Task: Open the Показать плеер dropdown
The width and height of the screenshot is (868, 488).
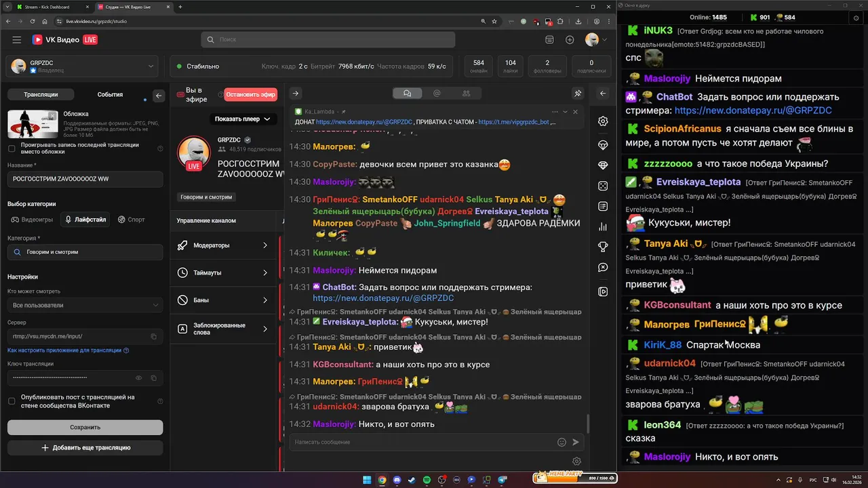Action: coord(243,119)
